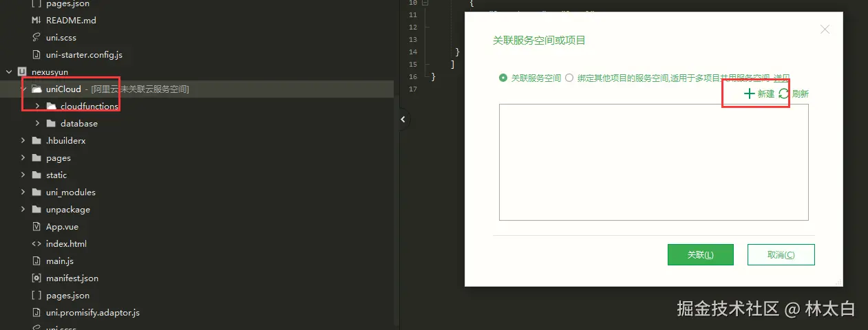Select main.js in the file tree
The image size is (868, 330).
tap(60, 261)
